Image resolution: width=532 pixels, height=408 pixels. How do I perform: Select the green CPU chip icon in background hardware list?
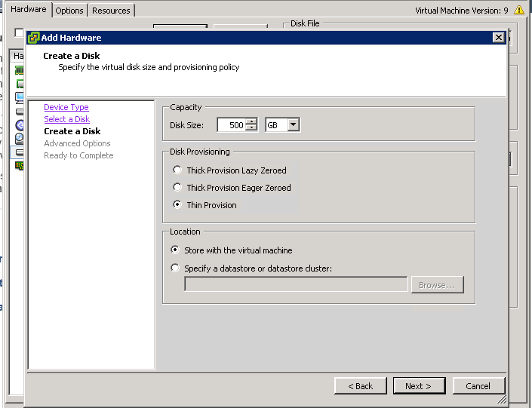[20, 83]
